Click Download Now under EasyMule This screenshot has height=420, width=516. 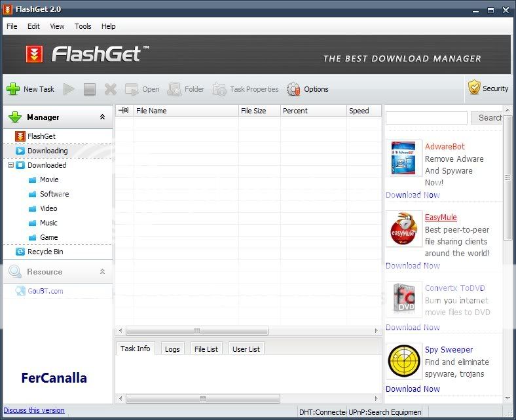(413, 266)
